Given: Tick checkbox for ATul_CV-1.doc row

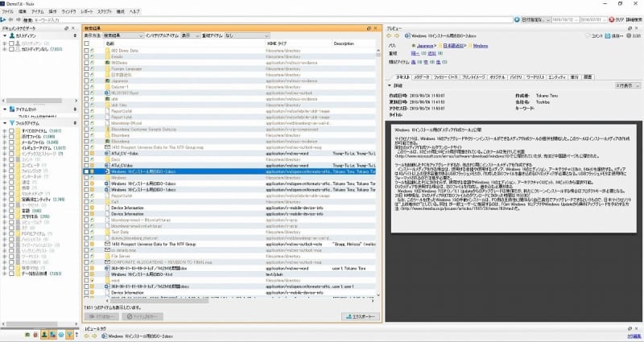Looking at the screenshot, I should 86,153.
